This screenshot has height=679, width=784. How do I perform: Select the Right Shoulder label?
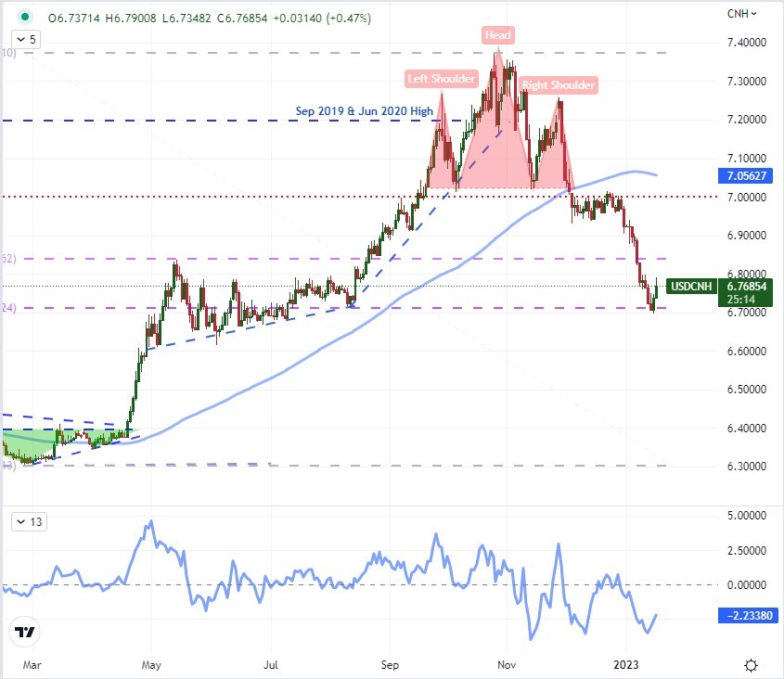click(559, 85)
